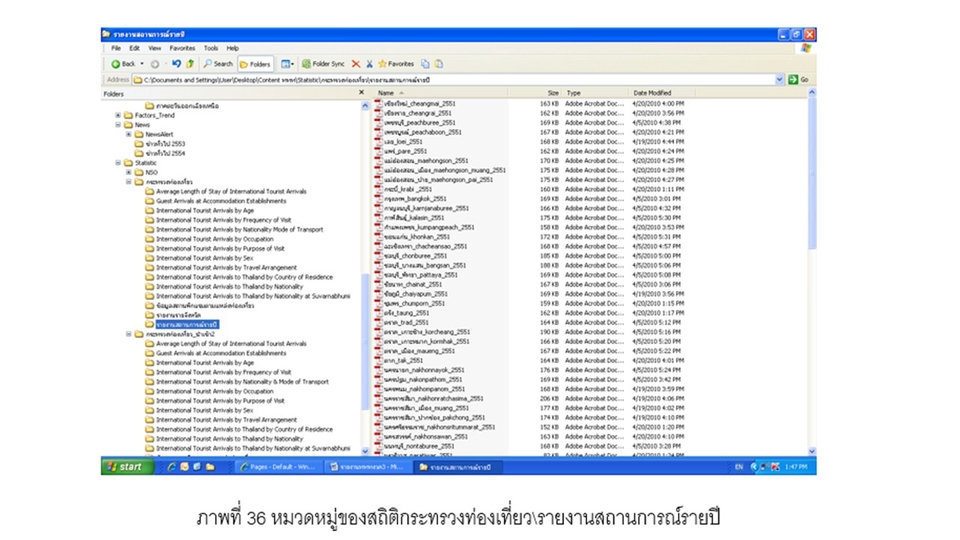The height and width of the screenshot is (540, 960).
Task: Expand the Factors_Trend folder node
Action: point(118,115)
